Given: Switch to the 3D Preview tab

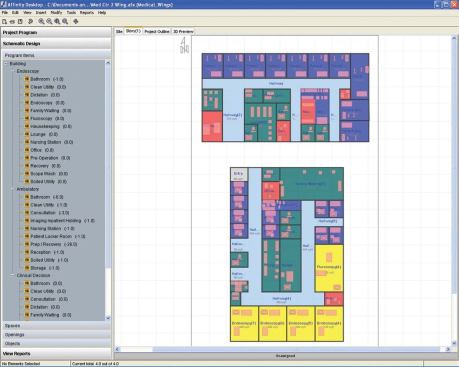Looking at the screenshot, I should [x=183, y=31].
